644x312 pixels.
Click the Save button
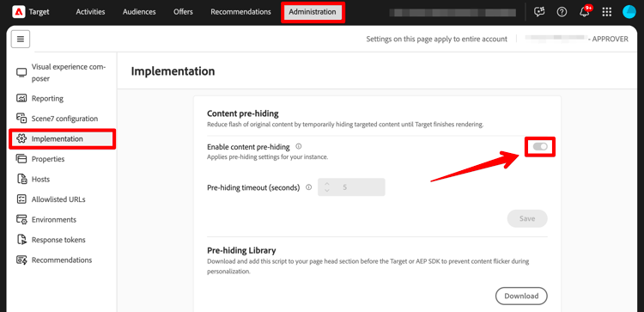click(527, 218)
